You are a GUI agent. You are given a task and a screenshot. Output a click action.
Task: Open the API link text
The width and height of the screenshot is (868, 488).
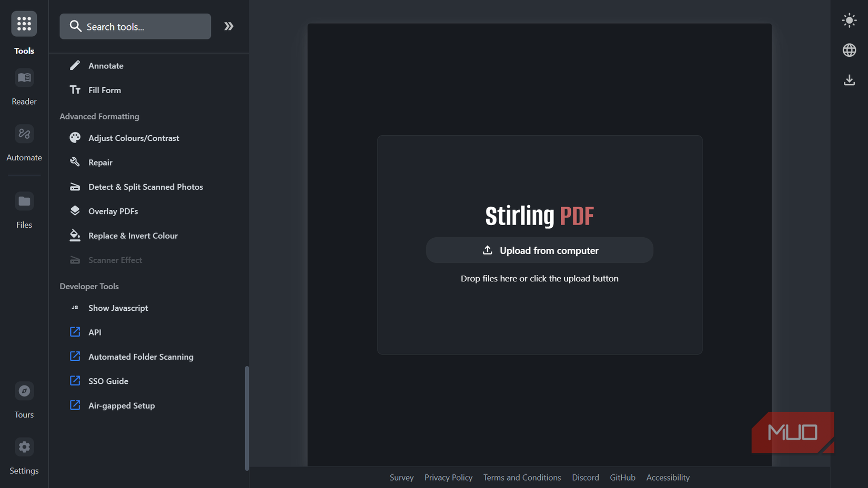[x=95, y=332]
